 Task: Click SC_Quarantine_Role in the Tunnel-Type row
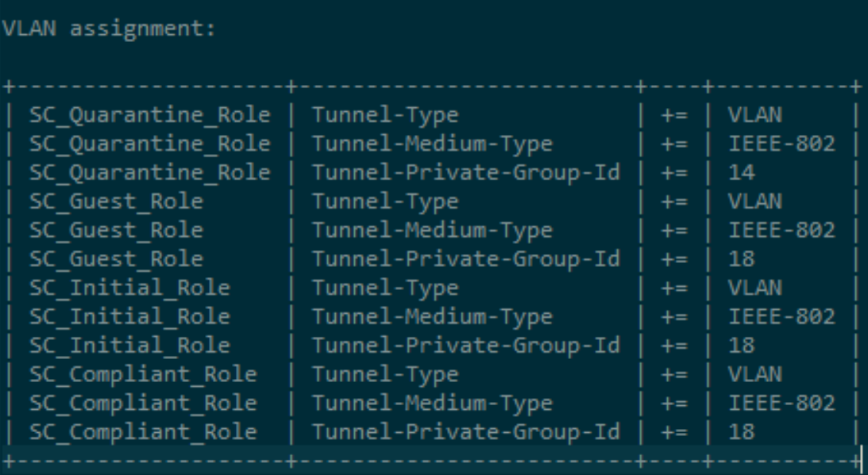[150, 115]
